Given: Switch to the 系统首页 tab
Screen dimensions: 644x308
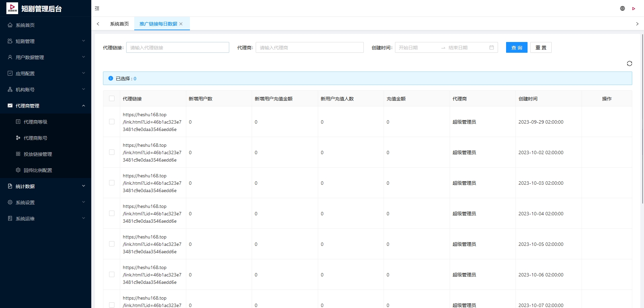Looking at the screenshot, I should pos(119,24).
